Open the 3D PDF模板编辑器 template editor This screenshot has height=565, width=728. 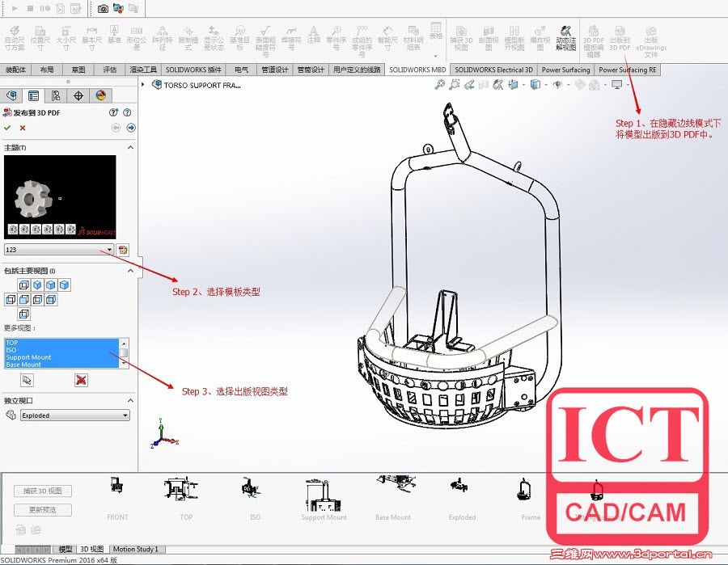click(594, 41)
